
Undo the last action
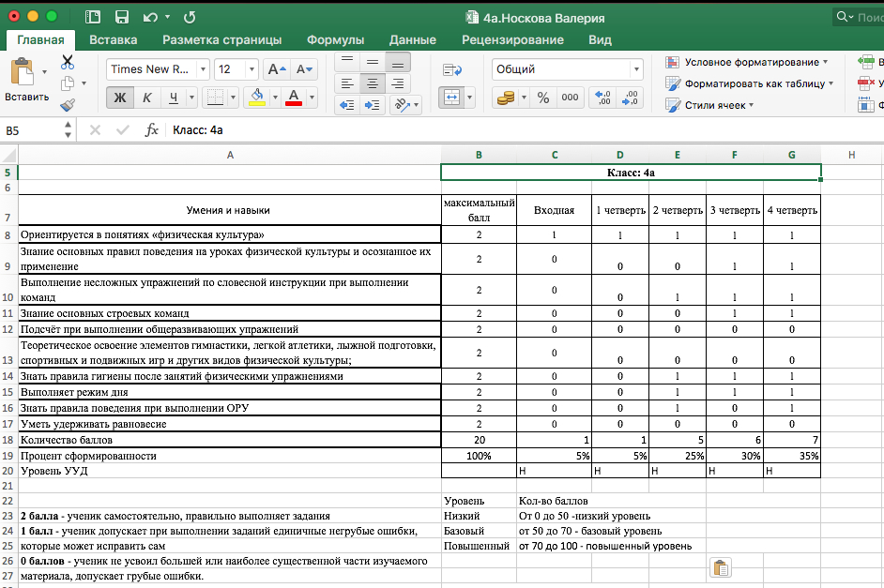[150, 18]
